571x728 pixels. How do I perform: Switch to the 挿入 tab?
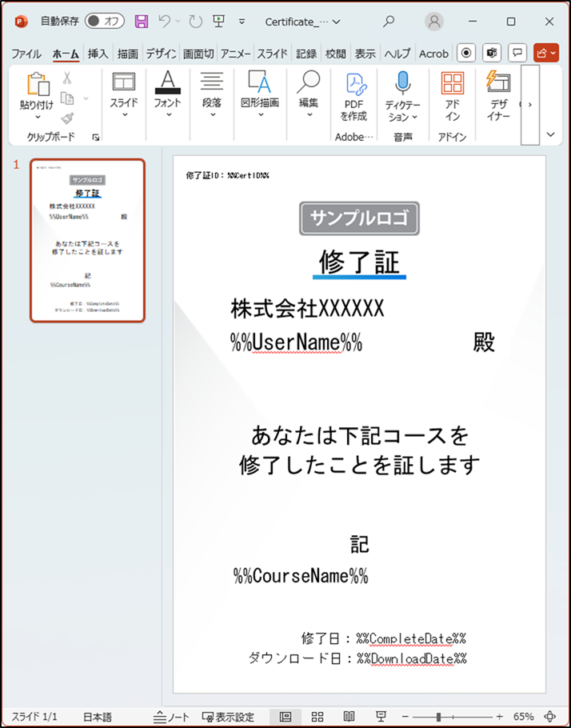[98, 54]
